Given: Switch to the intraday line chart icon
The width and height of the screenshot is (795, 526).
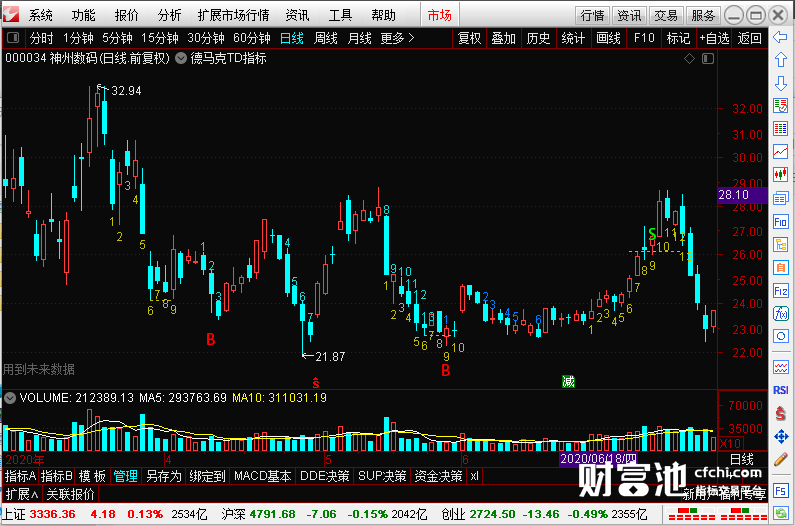Looking at the screenshot, I should [x=780, y=152].
